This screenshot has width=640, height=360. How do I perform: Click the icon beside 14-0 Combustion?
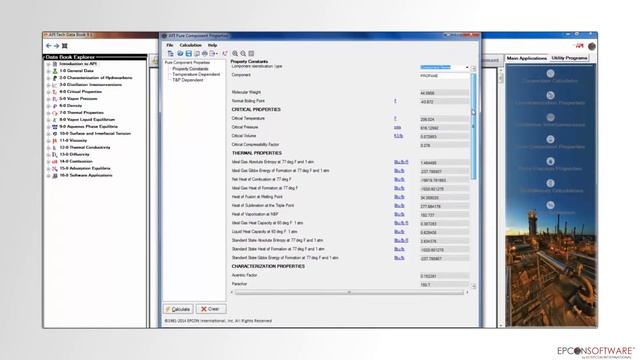point(55,162)
